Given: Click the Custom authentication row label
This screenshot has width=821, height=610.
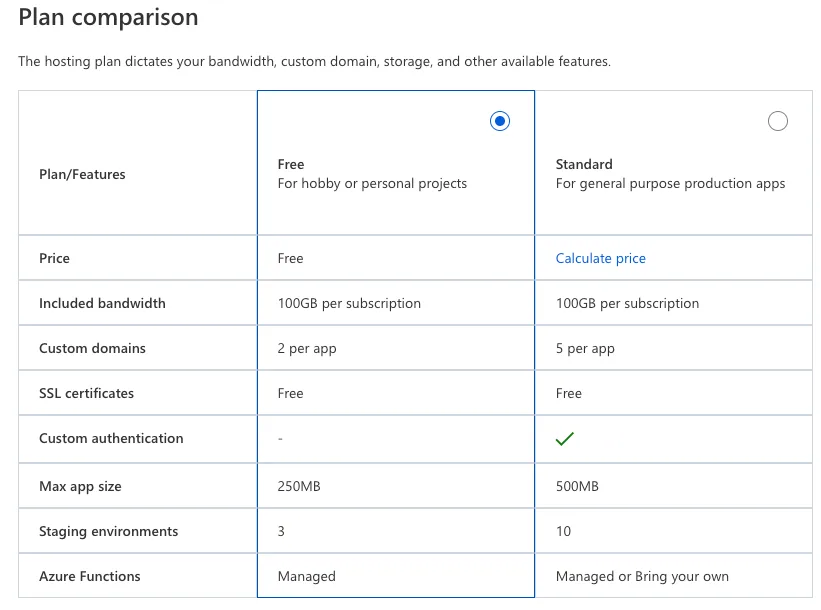Looking at the screenshot, I should (111, 438).
